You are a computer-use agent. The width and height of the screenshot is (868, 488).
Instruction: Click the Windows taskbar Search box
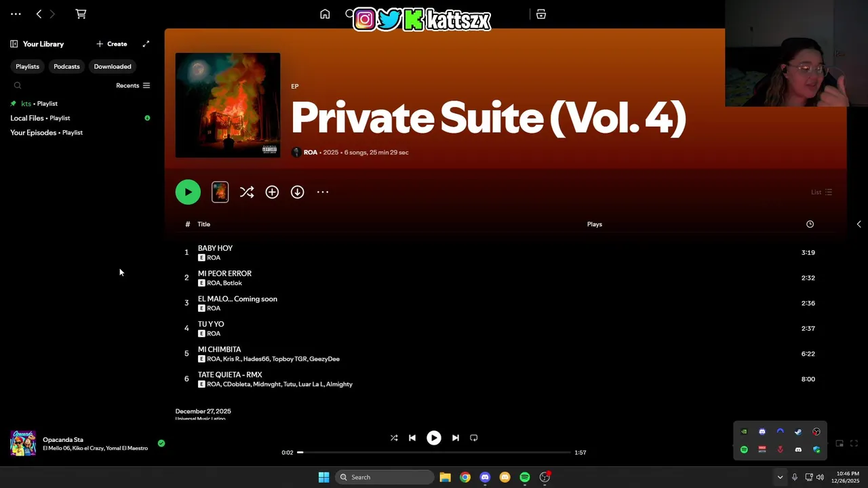point(385,477)
